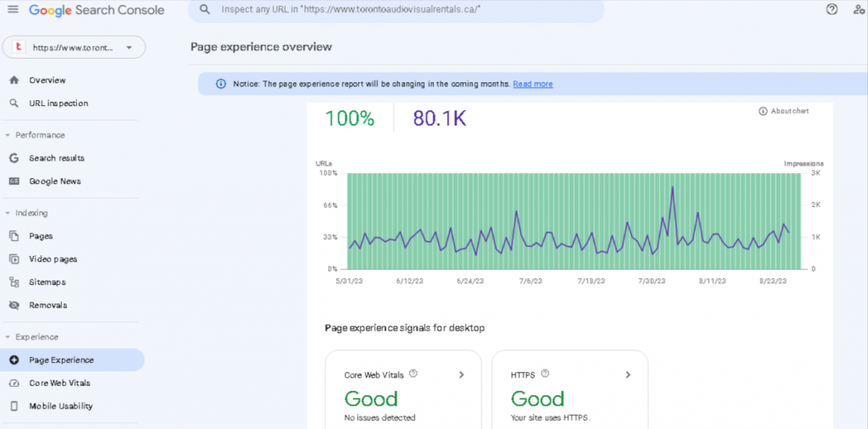Click help icon beside Core Web Vitals card title
Viewport: 868px width, 429px height.
point(413,374)
